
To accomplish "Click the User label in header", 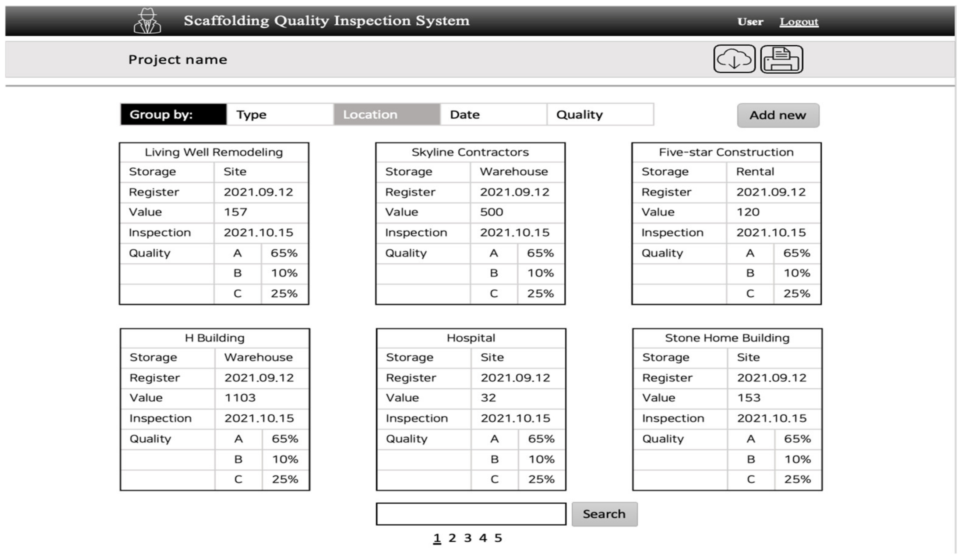I will click(x=750, y=22).
